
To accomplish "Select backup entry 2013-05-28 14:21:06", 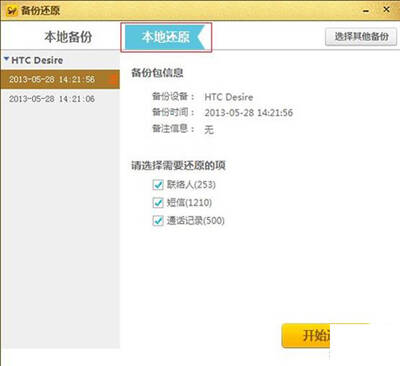I will (60, 99).
